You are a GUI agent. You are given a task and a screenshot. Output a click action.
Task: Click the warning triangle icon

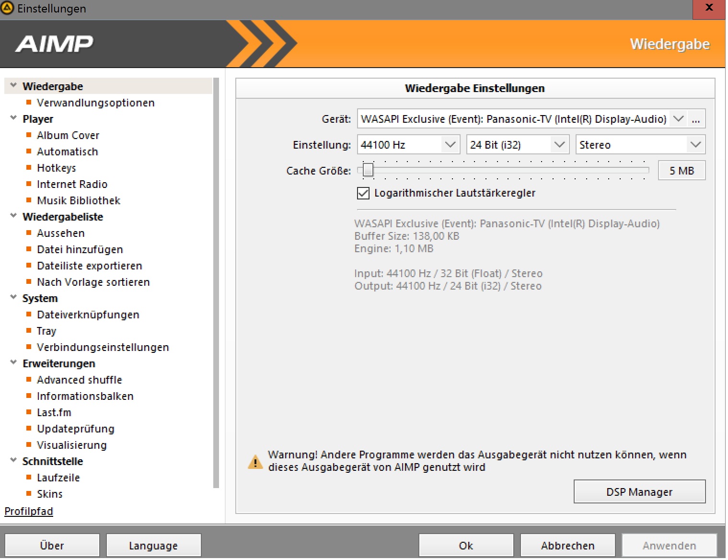click(x=255, y=462)
